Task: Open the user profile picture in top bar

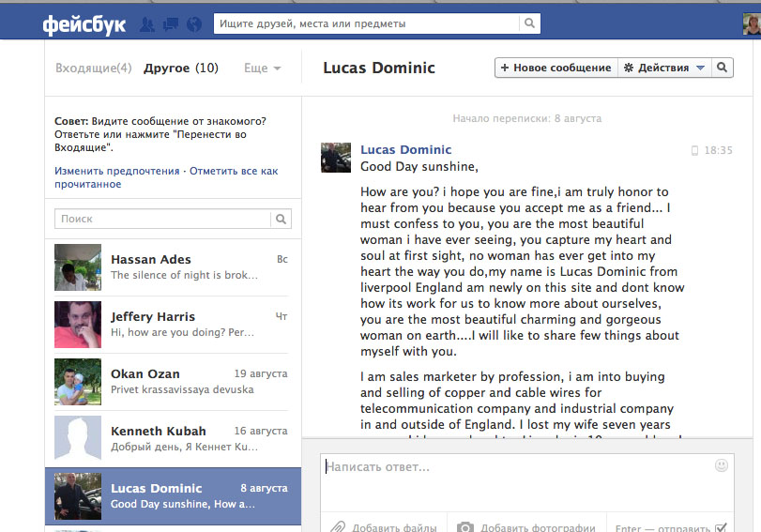Action: coord(752,24)
